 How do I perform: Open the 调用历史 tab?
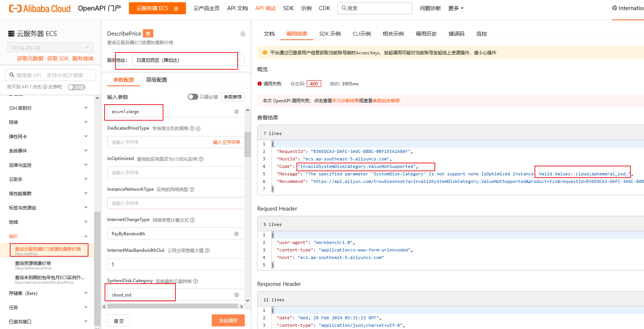(x=426, y=34)
